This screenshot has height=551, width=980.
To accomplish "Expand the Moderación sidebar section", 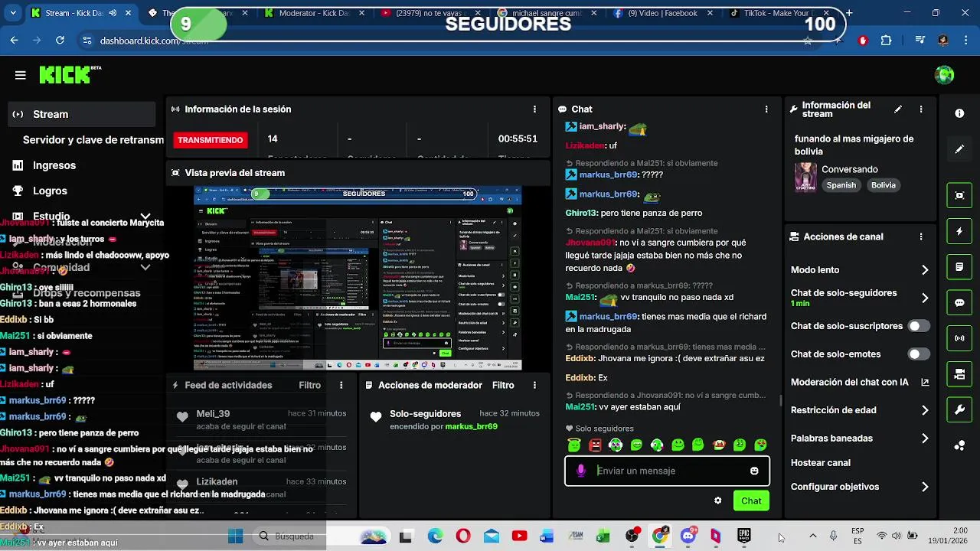I will click(x=82, y=242).
